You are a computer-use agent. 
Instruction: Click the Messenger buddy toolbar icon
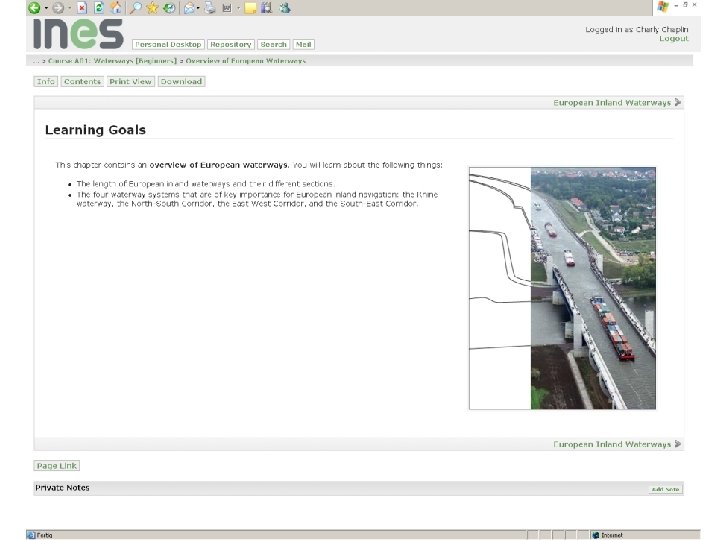coord(285,7)
